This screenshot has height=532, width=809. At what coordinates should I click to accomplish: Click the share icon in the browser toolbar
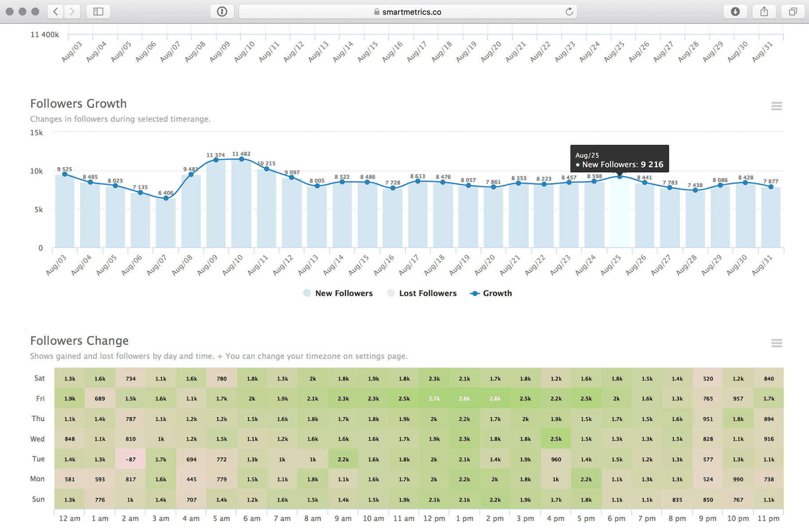pyautogui.click(x=764, y=12)
